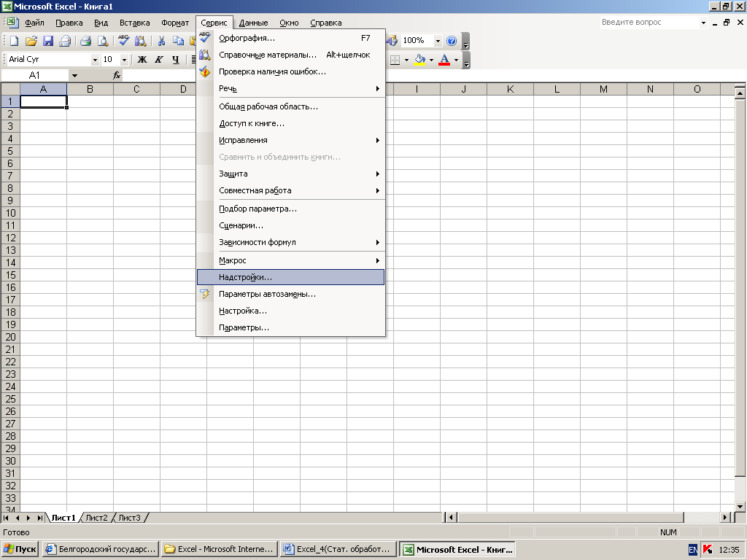Print the sheet using printer icon
Screen dimensions: 747x560
(x=86, y=41)
